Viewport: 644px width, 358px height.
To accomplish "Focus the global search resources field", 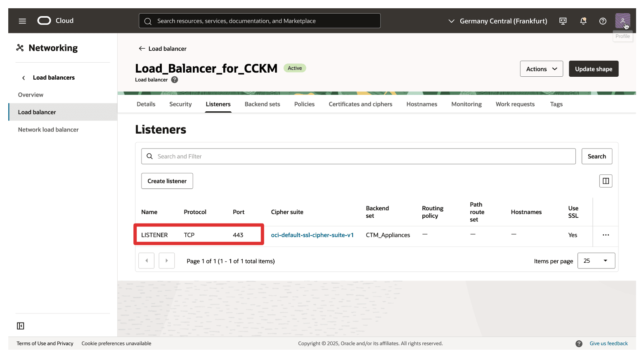I will [260, 21].
